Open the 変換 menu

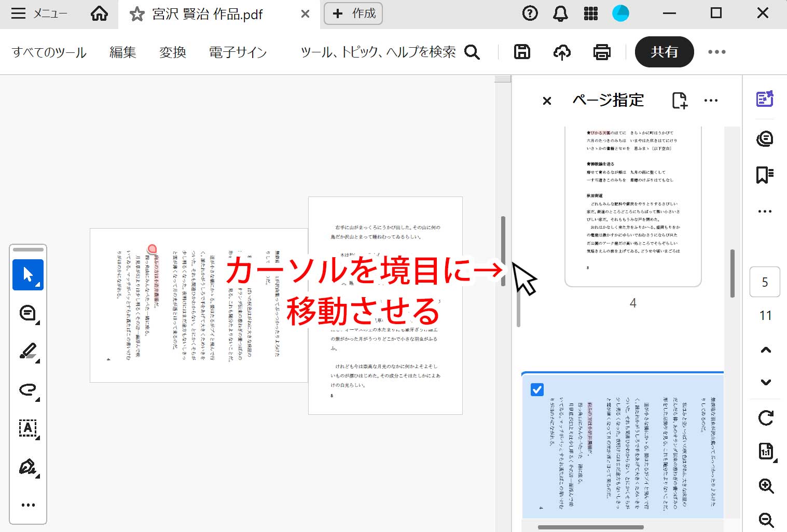[x=173, y=52]
